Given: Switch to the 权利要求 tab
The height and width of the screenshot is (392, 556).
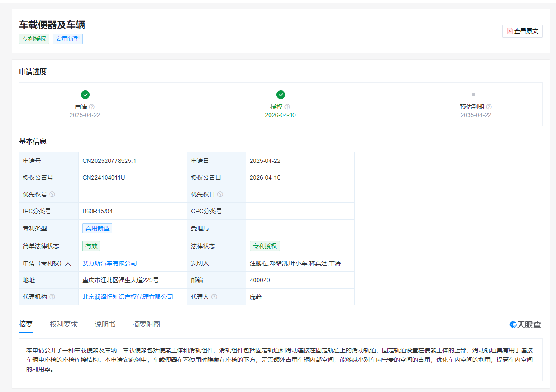Looking at the screenshot, I should point(64,324).
